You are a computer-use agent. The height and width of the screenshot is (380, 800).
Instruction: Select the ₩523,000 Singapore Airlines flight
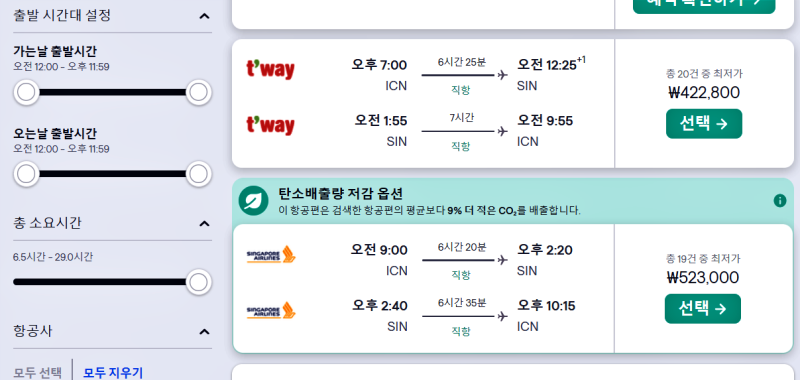click(703, 309)
